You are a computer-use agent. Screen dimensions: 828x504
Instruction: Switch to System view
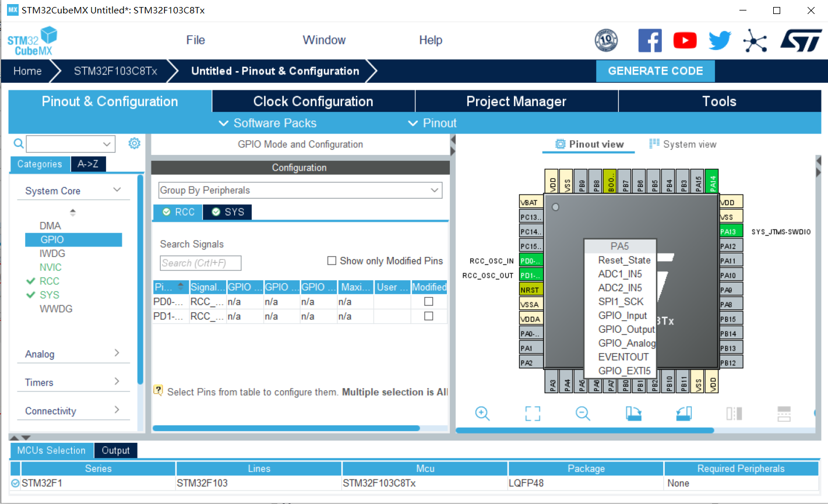683,144
